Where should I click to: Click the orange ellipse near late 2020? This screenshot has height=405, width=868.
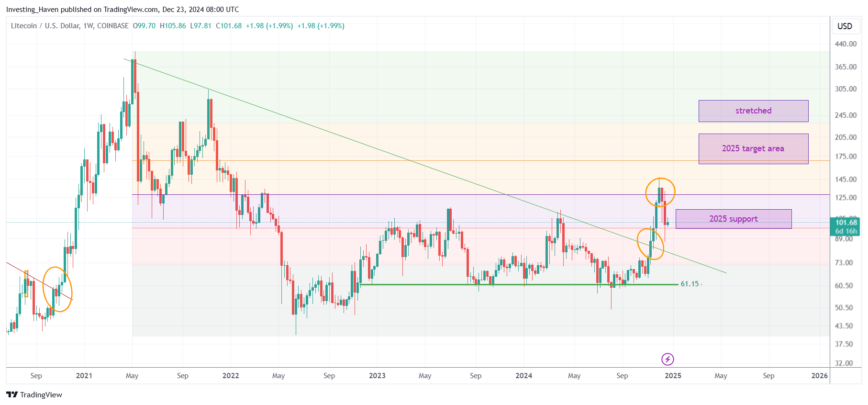[57, 290]
